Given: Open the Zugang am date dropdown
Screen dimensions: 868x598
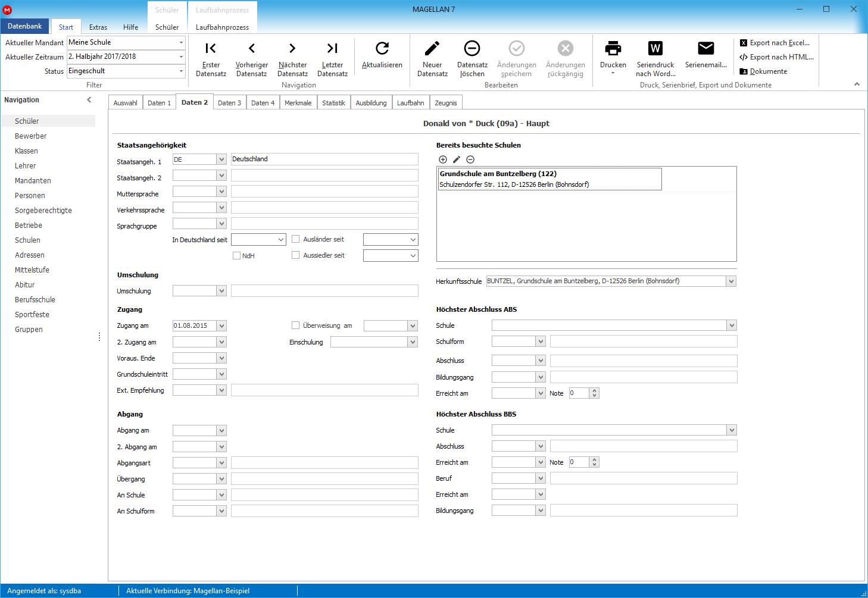Looking at the screenshot, I should [x=221, y=326].
